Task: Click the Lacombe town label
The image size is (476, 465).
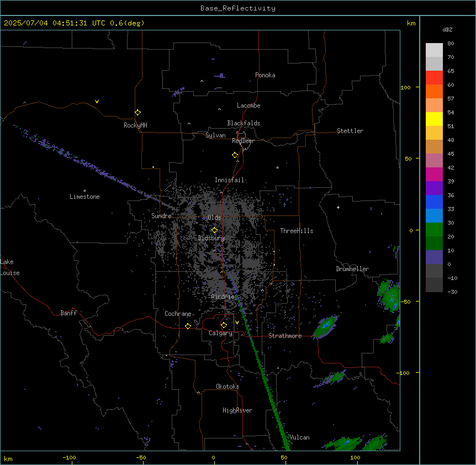Action: point(248,105)
